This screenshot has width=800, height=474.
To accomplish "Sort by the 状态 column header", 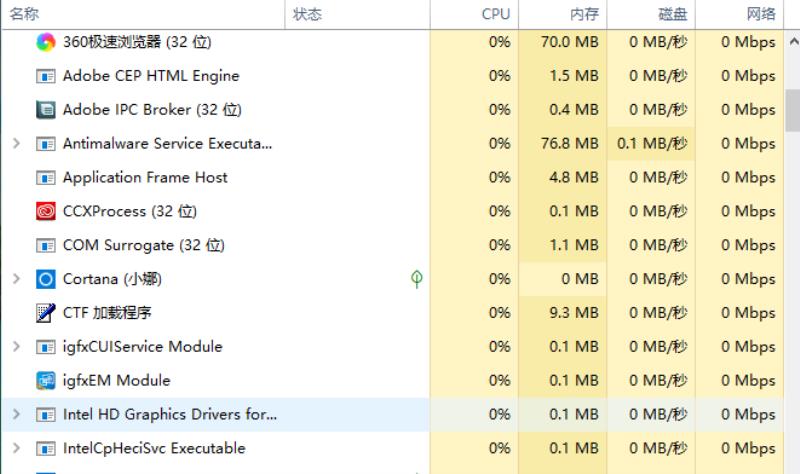I will point(357,14).
